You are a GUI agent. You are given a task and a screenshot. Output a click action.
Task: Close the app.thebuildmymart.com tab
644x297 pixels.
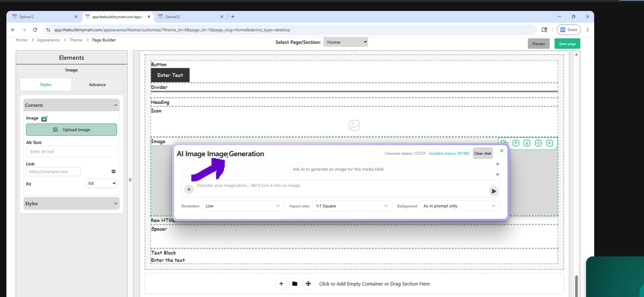(x=149, y=17)
